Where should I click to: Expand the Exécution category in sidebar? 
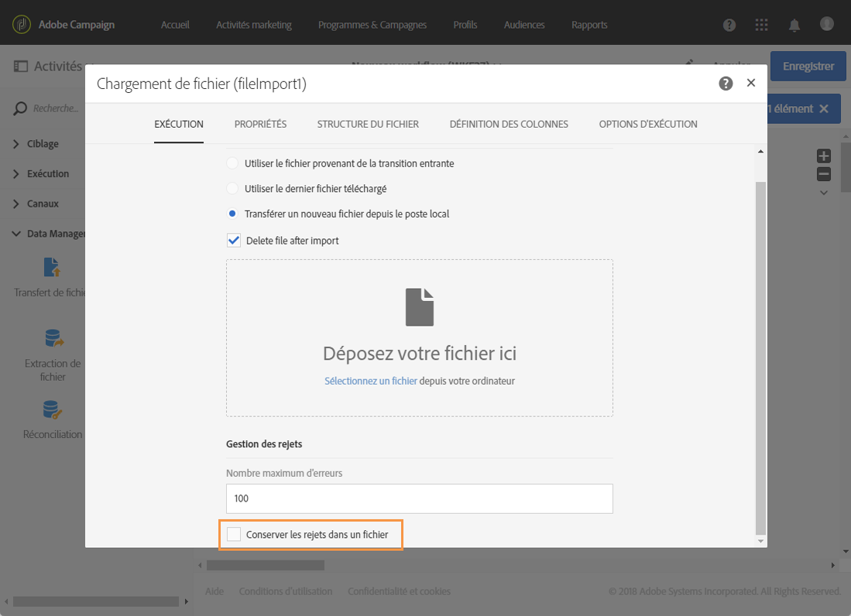tap(16, 173)
